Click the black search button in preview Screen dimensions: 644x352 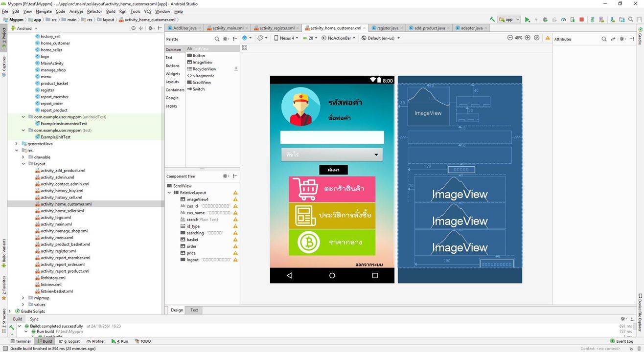[x=334, y=170]
